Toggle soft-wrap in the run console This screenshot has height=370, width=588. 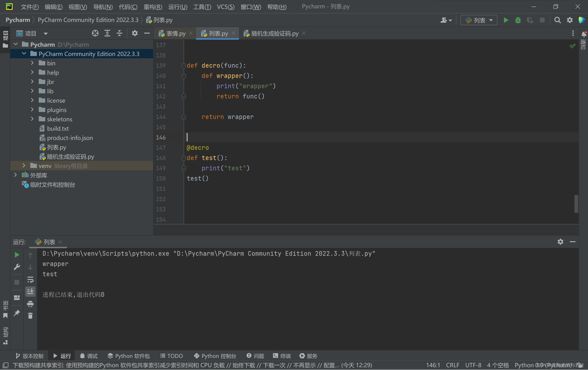tap(30, 280)
